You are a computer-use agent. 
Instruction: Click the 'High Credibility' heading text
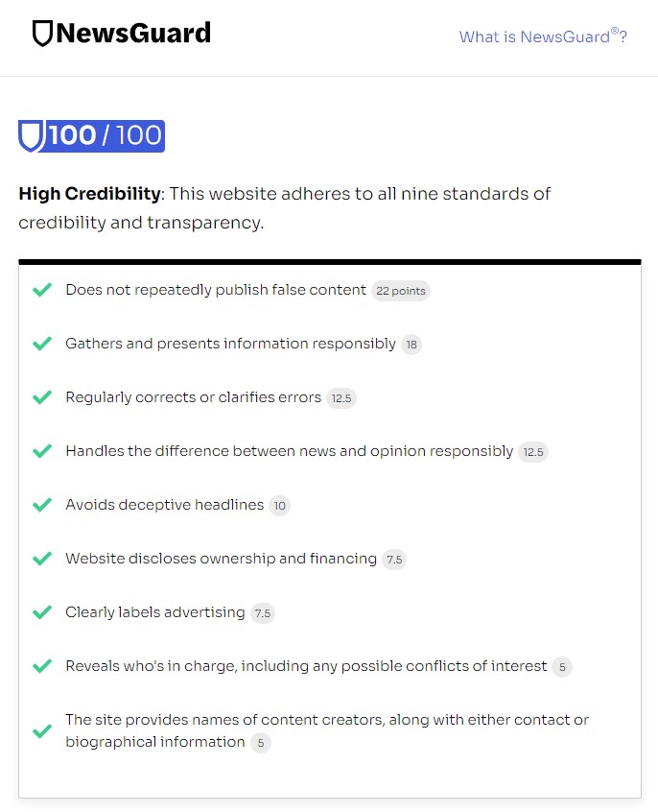89,194
